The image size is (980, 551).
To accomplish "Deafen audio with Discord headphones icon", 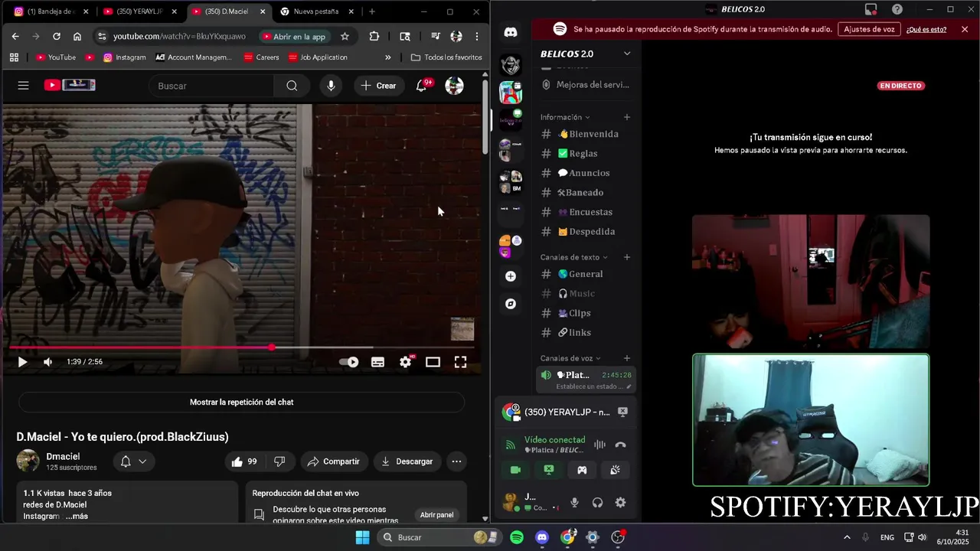I will (x=597, y=503).
